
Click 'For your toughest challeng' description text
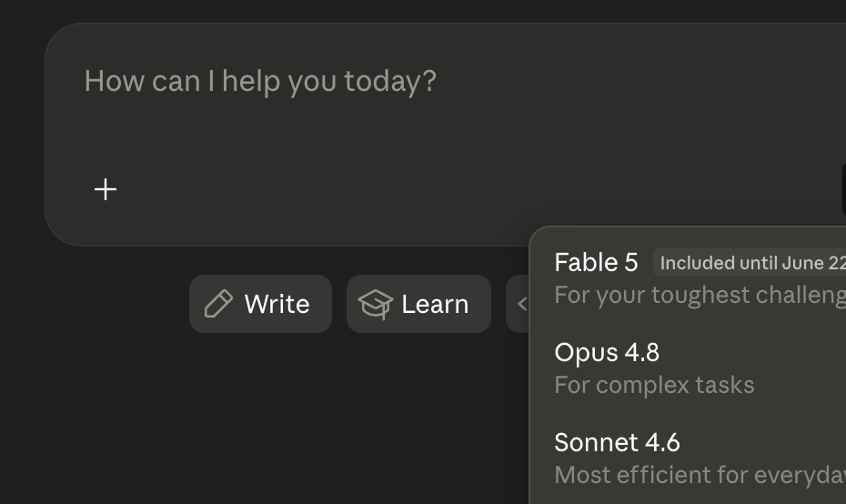(700, 295)
